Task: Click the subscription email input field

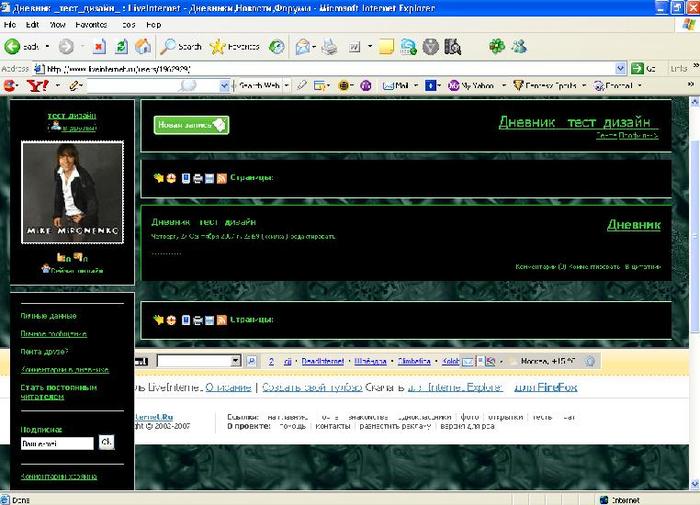Action: pos(57,443)
